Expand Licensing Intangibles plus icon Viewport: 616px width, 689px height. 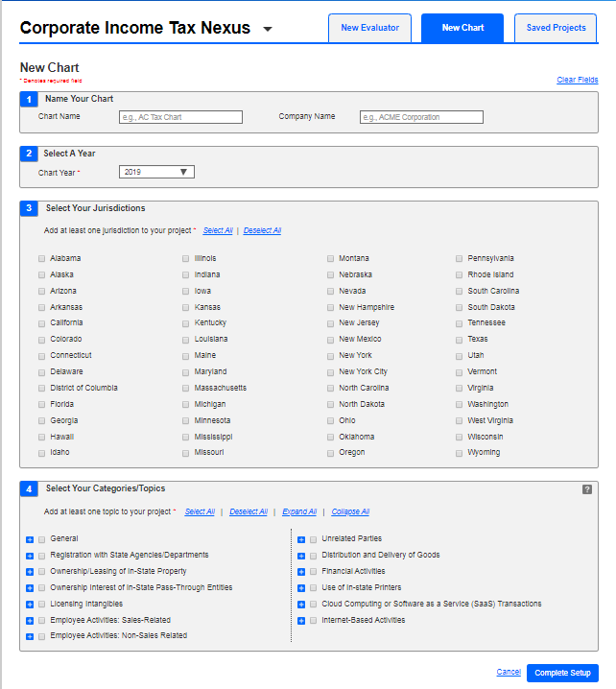pyautogui.click(x=30, y=605)
